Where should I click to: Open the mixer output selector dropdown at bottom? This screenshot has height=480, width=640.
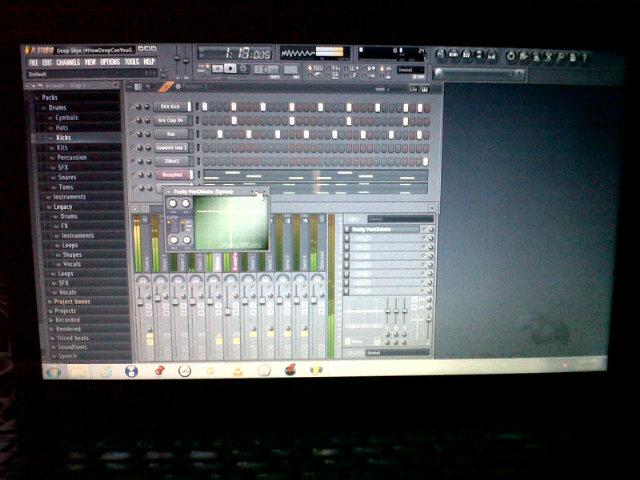(397, 353)
